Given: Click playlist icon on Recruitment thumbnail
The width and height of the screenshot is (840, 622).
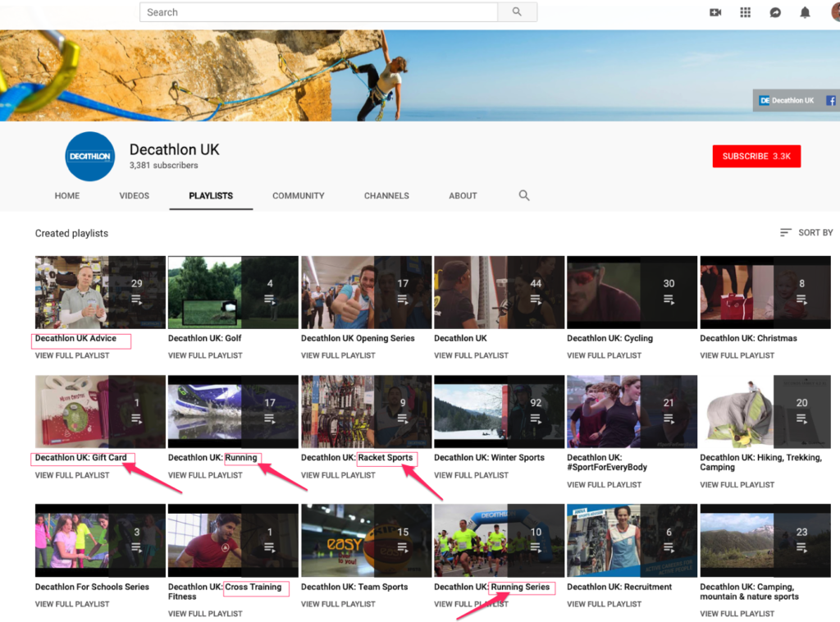Looking at the screenshot, I should [669, 547].
